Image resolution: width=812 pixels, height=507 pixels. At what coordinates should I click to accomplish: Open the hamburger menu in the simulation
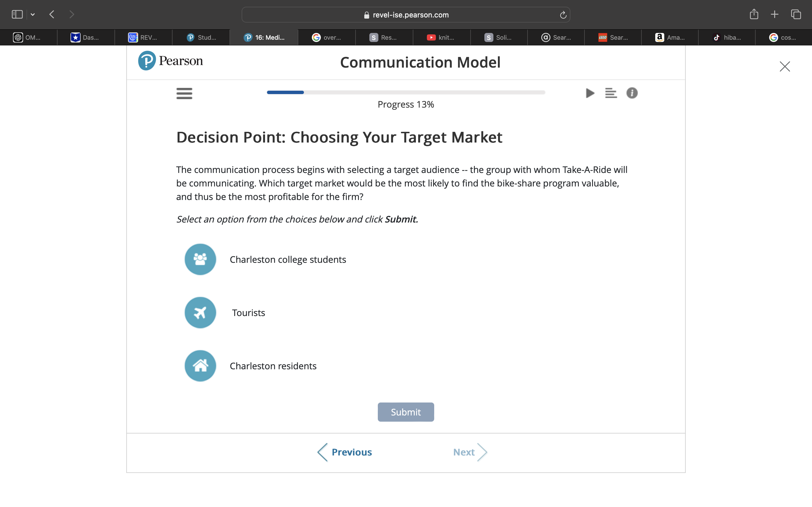pyautogui.click(x=184, y=93)
